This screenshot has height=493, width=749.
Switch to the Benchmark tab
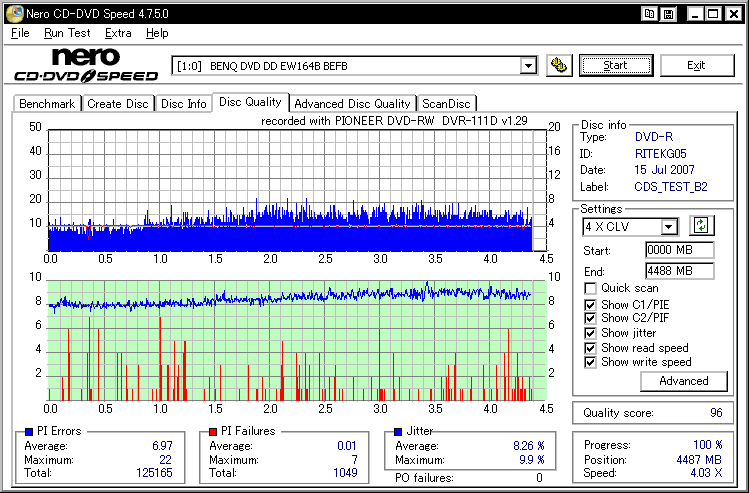[47, 104]
